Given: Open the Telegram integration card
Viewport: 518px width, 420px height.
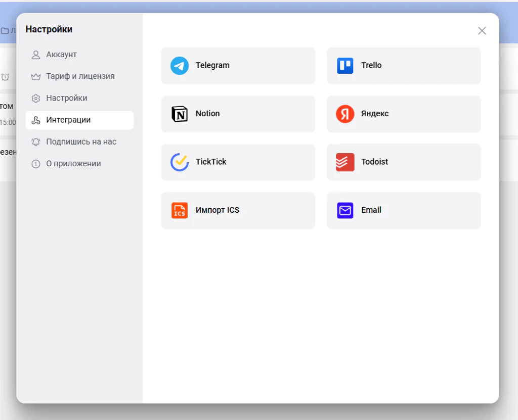Looking at the screenshot, I should tap(238, 66).
